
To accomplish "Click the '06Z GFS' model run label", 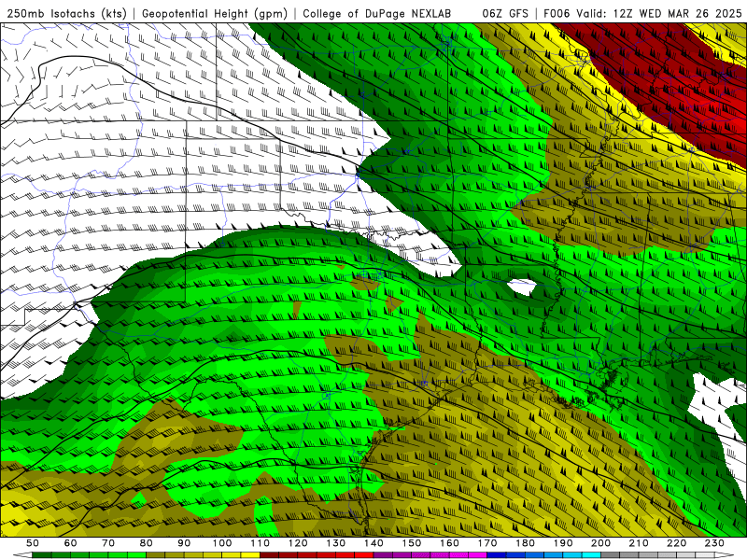I will coord(505,14).
